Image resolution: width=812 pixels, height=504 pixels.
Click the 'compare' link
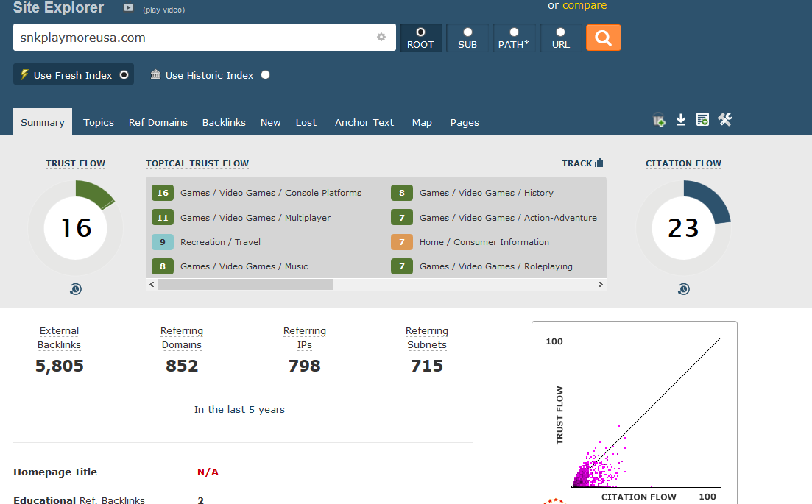(x=585, y=5)
